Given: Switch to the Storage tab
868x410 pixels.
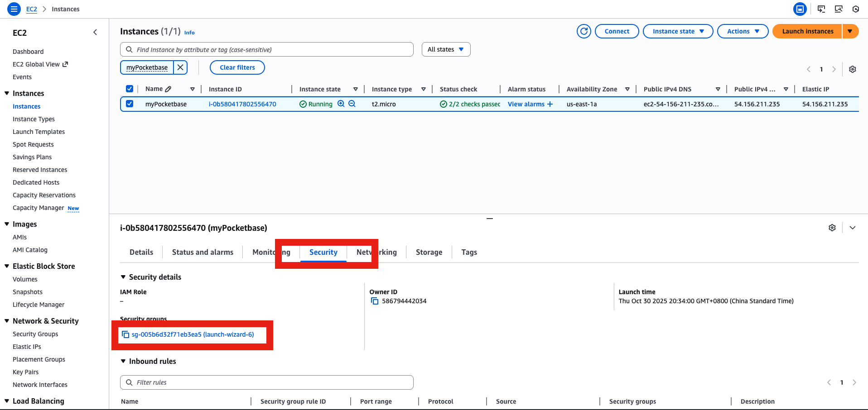Looking at the screenshot, I should (429, 252).
